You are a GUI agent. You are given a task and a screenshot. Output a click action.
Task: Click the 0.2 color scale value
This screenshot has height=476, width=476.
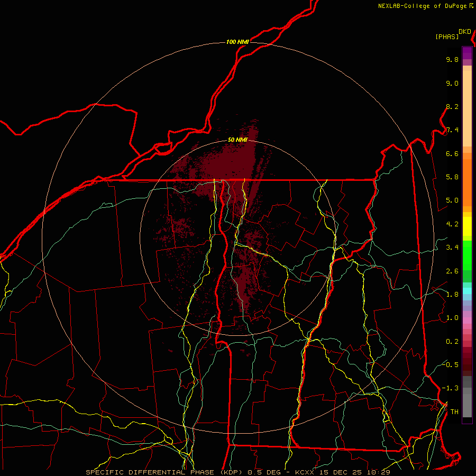pos(452,342)
